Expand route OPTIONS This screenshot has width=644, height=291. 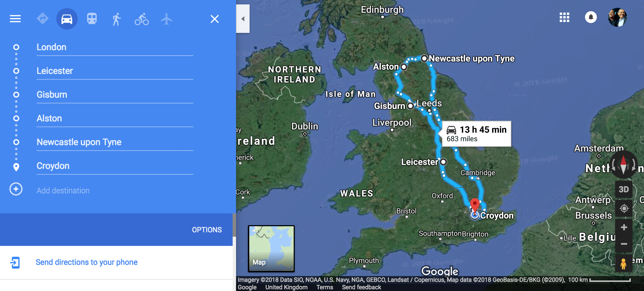tap(207, 230)
